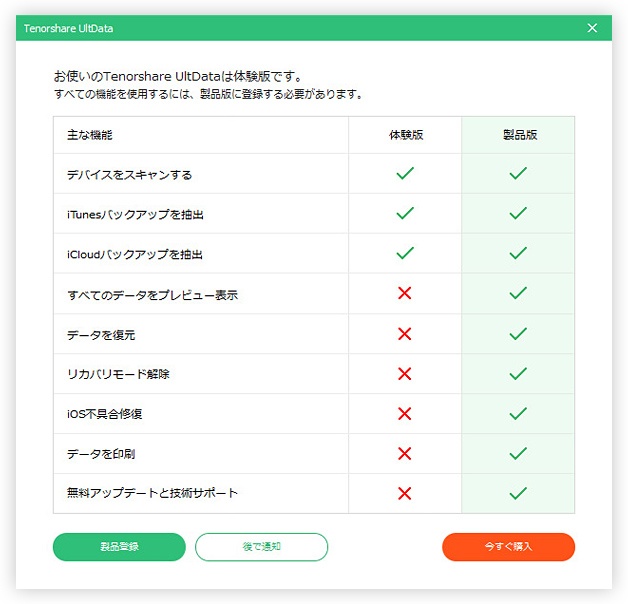Click the orange 今すぐ購入 button
The width and height of the screenshot is (628, 604).
[x=508, y=547]
